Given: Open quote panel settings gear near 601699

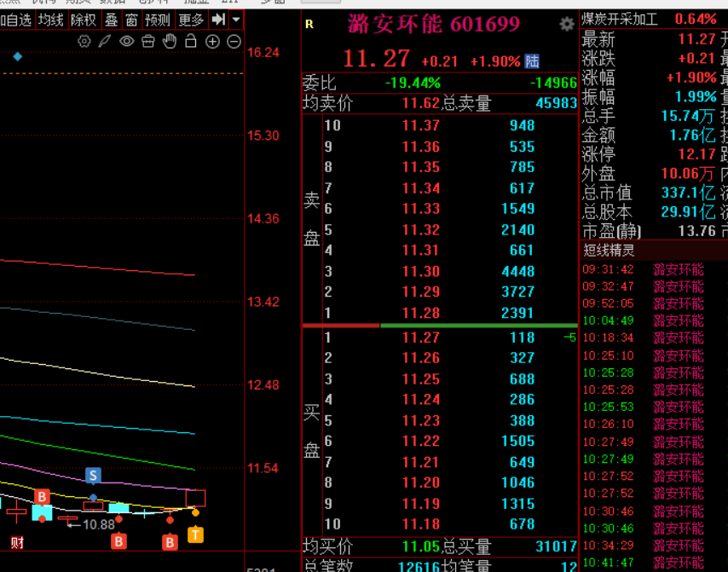Looking at the screenshot, I should [x=566, y=24].
